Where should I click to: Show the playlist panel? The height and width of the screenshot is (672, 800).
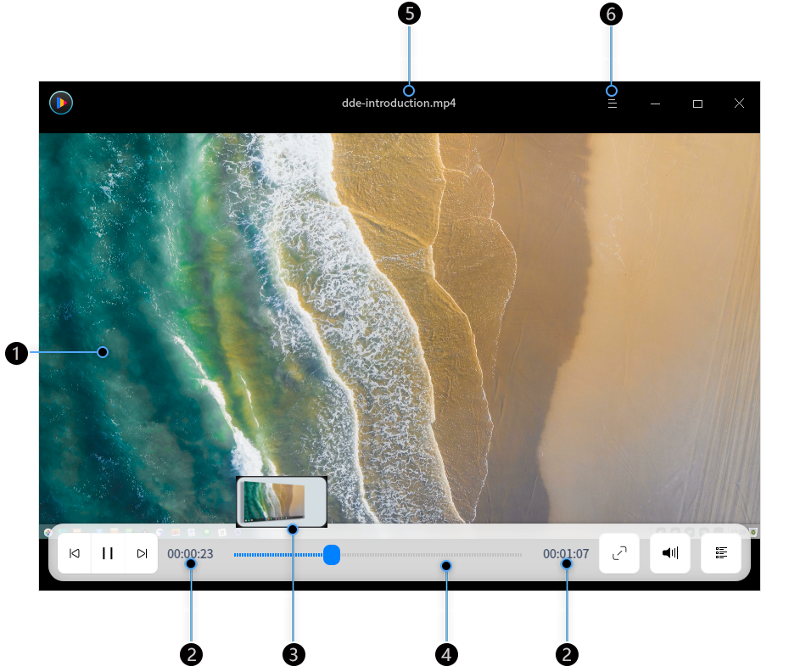click(x=721, y=553)
